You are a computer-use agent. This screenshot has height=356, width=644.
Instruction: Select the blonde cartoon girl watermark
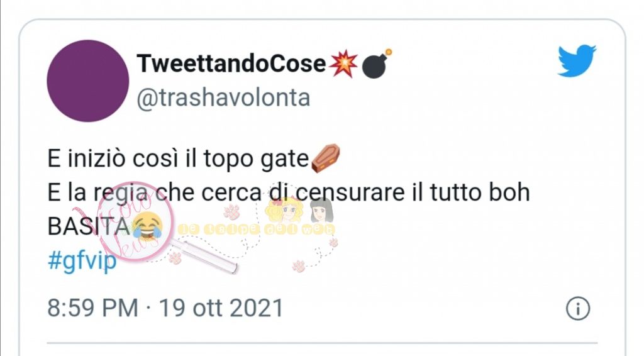tap(285, 210)
